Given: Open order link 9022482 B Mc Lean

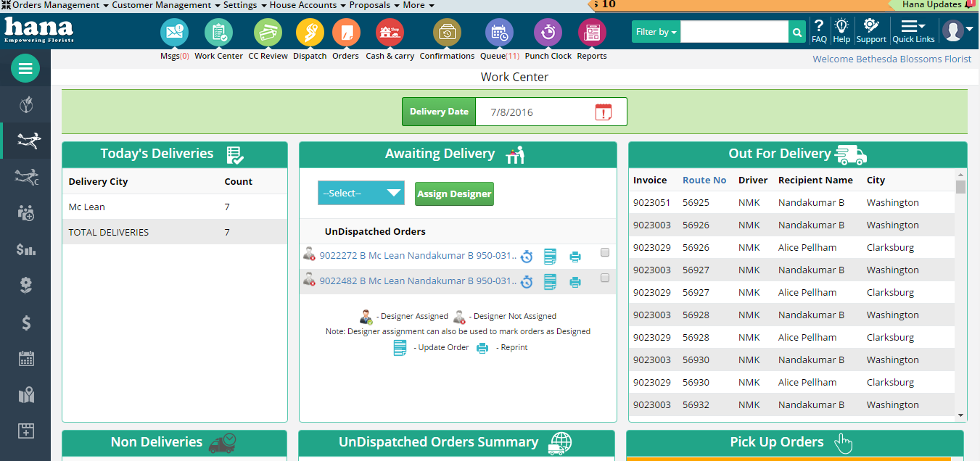Looking at the screenshot, I should pyautogui.click(x=417, y=281).
